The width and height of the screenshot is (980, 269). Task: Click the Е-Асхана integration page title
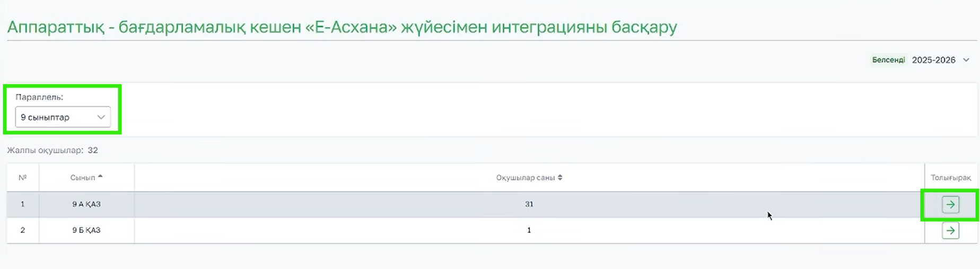click(342, 27)
